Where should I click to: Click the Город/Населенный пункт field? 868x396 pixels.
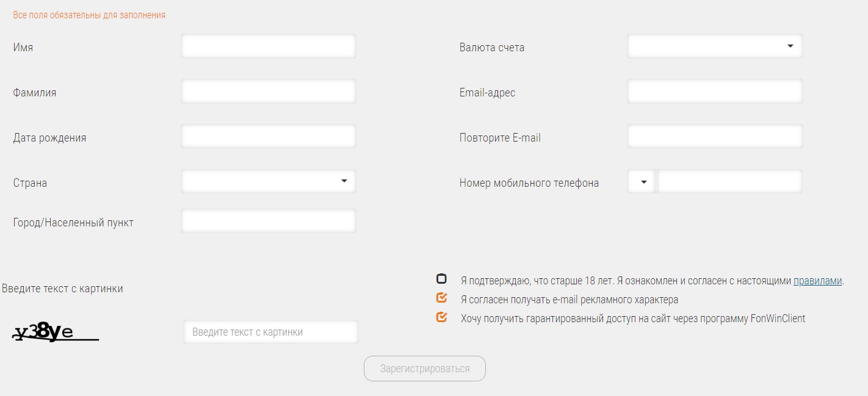point(268,221)
